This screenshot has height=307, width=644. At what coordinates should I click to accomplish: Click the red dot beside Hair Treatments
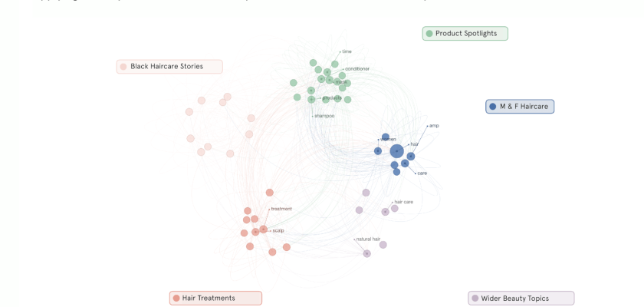tap(176, 298)
